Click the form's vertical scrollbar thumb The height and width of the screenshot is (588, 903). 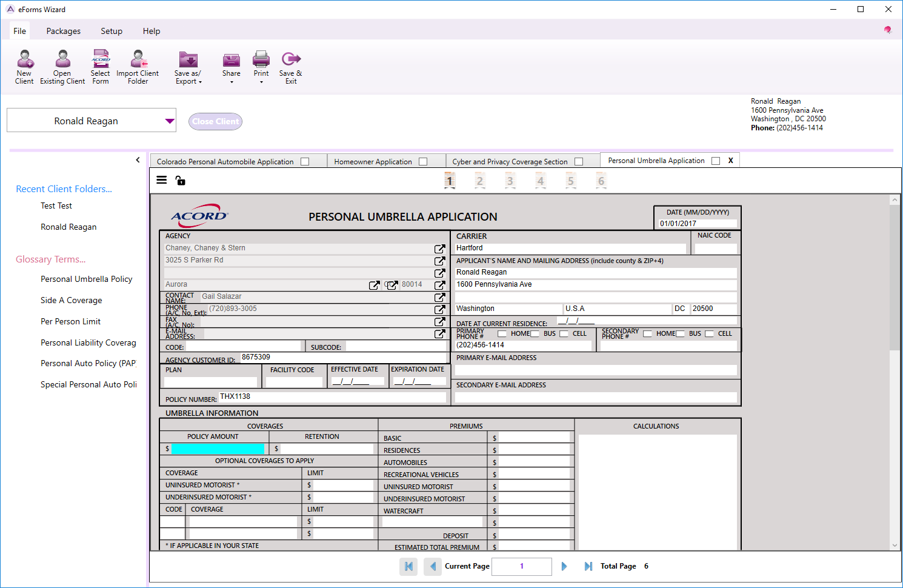[x=895, y=278]
